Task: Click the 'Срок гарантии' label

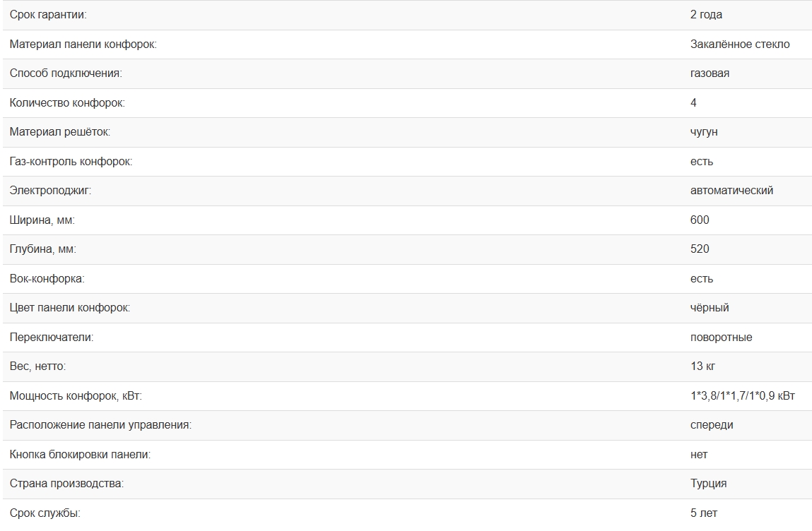Action: [48, 15]
